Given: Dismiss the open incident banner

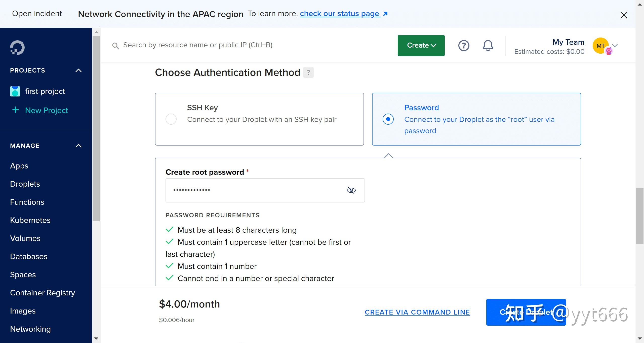Looking at the screenshot, I should click(624, 15).
